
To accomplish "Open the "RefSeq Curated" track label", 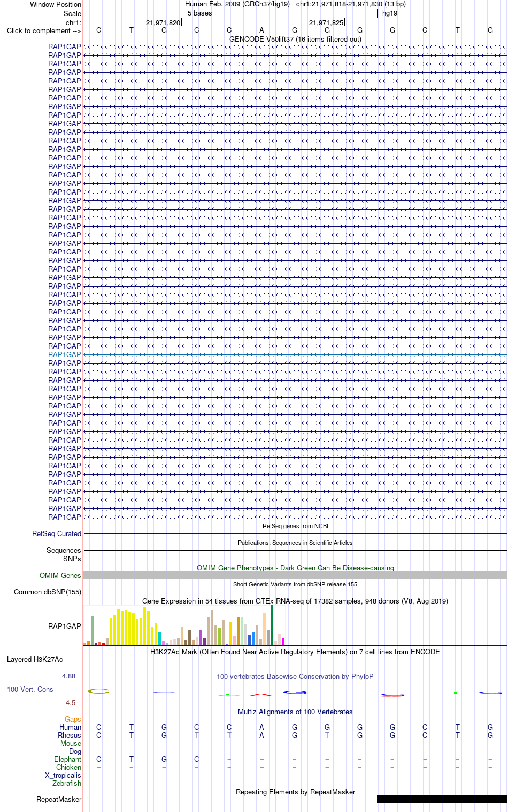I will click(57, 533).
